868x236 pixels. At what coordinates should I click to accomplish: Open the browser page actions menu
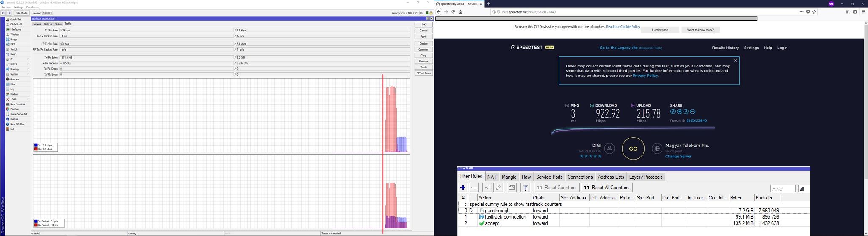801,12
